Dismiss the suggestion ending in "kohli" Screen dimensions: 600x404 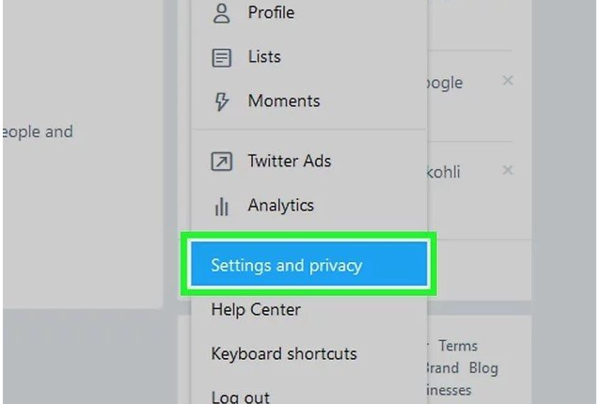(x=508, y=171)
